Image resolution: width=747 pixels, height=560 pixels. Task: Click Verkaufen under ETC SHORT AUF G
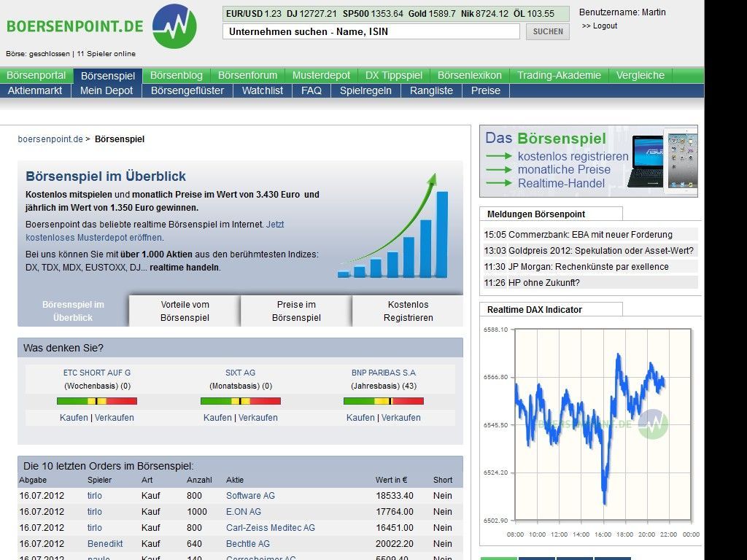[x=115, y=418]
